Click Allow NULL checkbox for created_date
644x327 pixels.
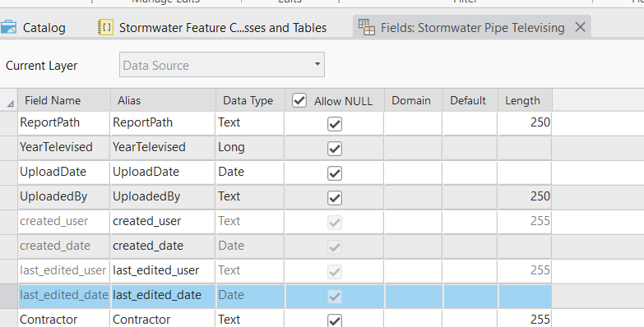[x=335, y=246]
